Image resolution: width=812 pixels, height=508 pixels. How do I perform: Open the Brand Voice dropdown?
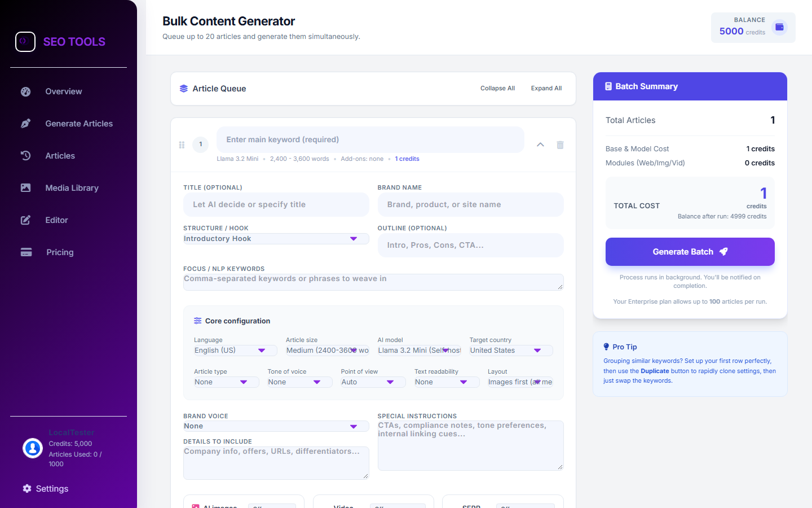[276, 426]
